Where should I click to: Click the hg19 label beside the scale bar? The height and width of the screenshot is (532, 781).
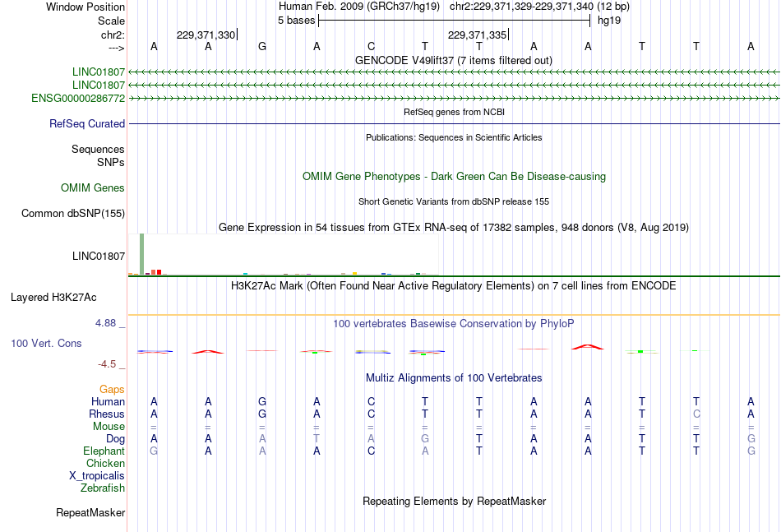point(609,21)
